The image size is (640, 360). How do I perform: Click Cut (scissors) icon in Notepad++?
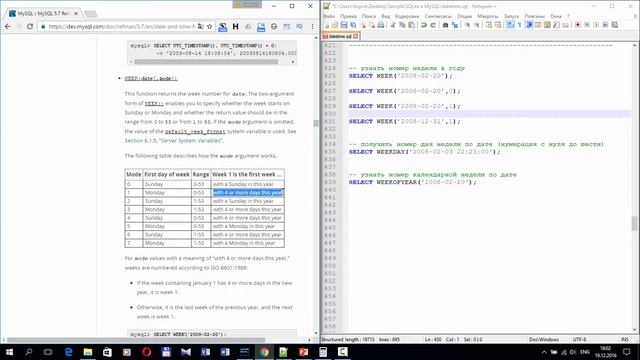393,25
